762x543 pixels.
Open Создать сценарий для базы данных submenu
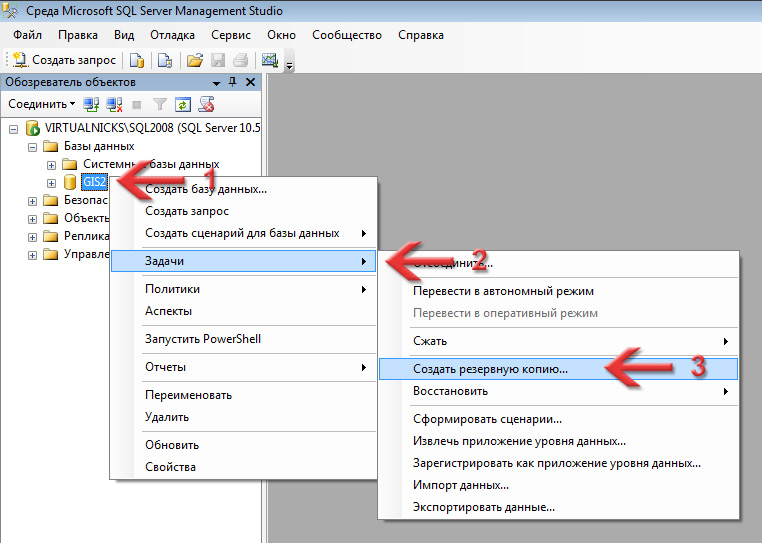pos(244,233)
